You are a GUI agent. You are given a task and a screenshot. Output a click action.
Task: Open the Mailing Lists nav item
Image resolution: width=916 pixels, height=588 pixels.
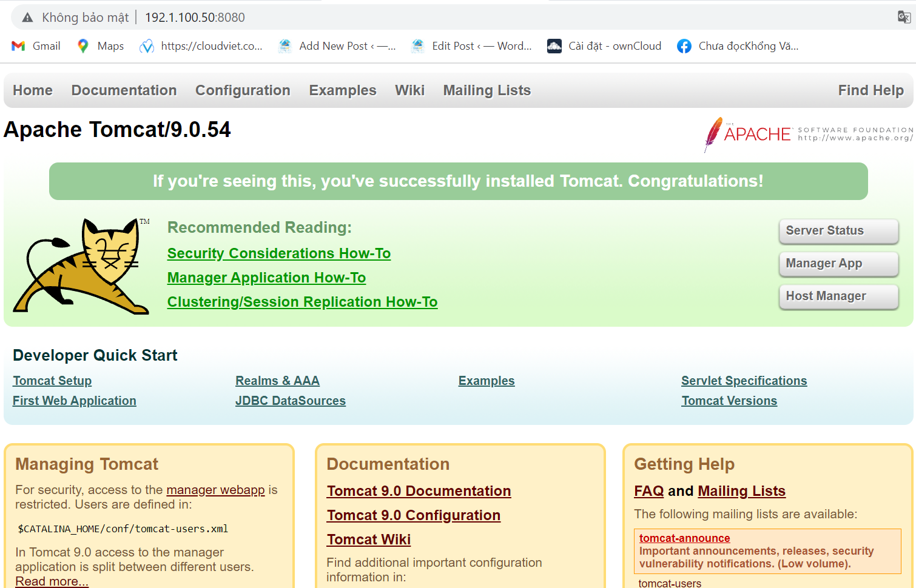tap(487, 90)
